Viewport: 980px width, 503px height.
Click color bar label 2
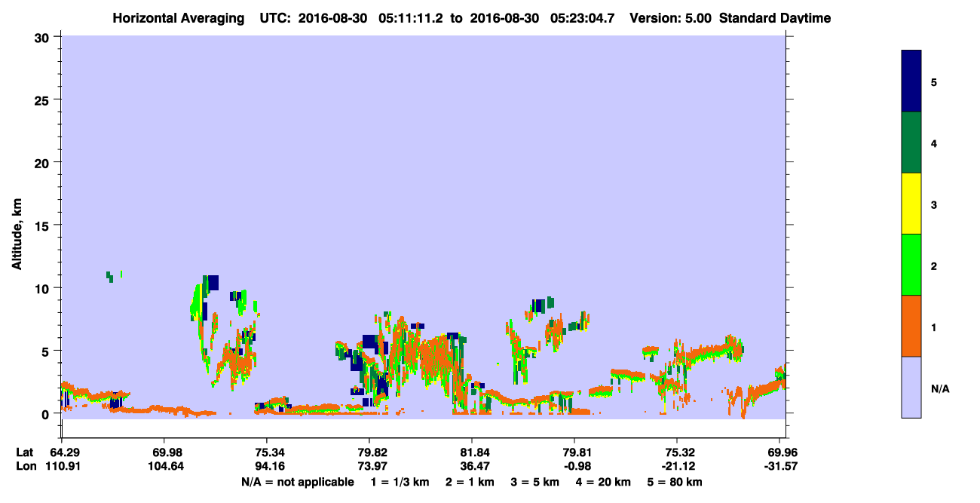coord(934,266)
